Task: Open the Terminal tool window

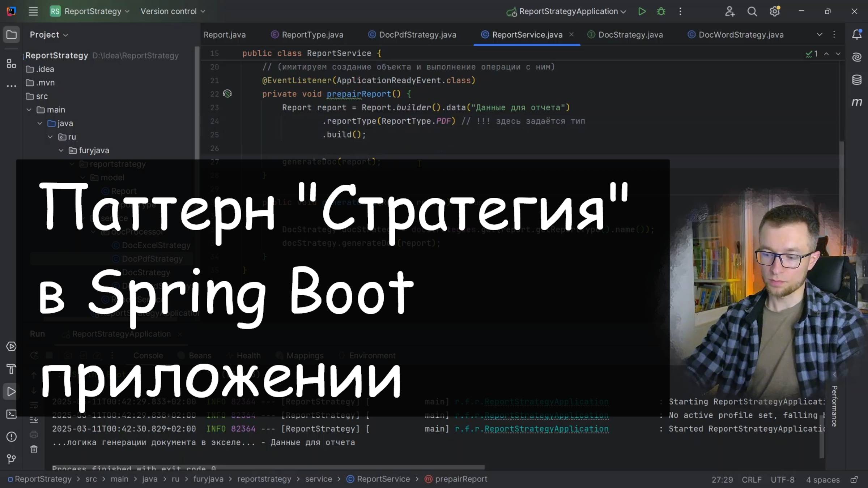Action: point(11,414)
